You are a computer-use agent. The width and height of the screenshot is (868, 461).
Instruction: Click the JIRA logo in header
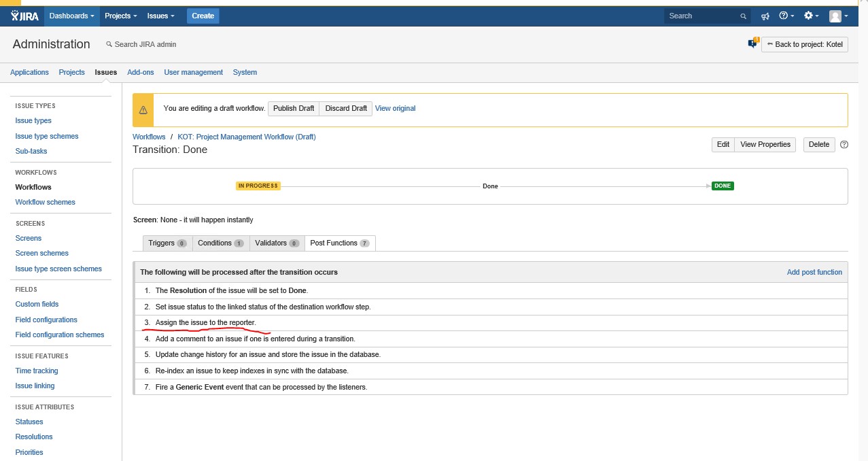coord(24,16)
